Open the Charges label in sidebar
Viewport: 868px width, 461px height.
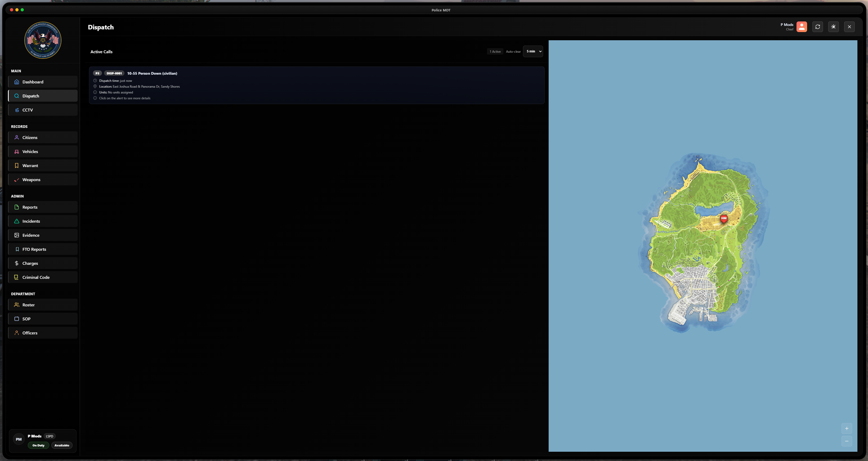[x=30, y=263]
